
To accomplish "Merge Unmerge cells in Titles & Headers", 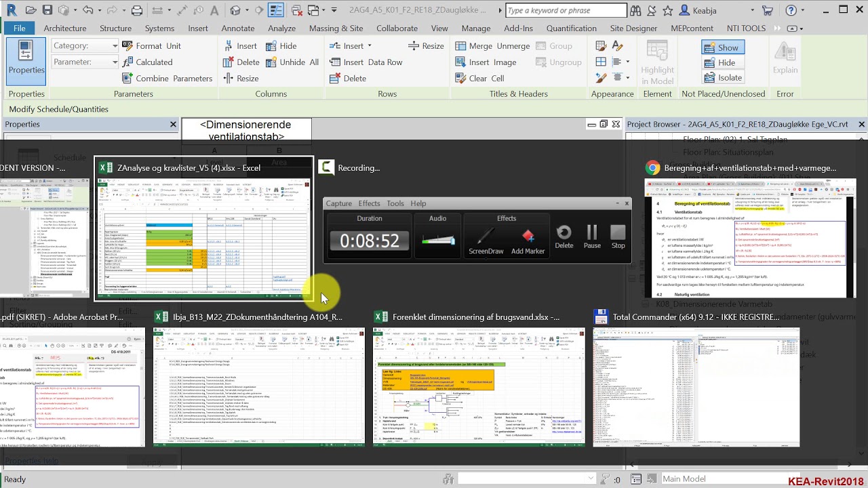I will [492, 45].
